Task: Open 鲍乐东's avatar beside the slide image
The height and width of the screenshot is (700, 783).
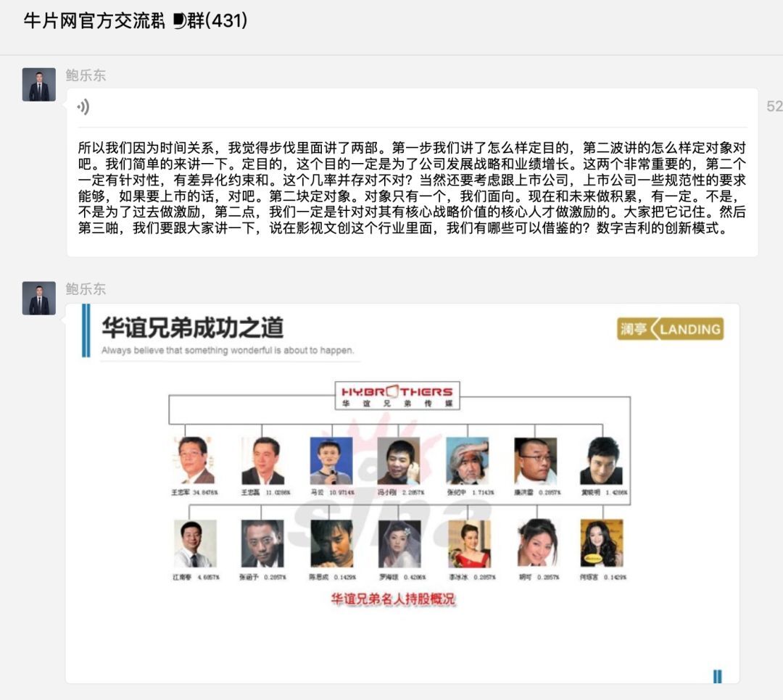Action: (39, 298)
